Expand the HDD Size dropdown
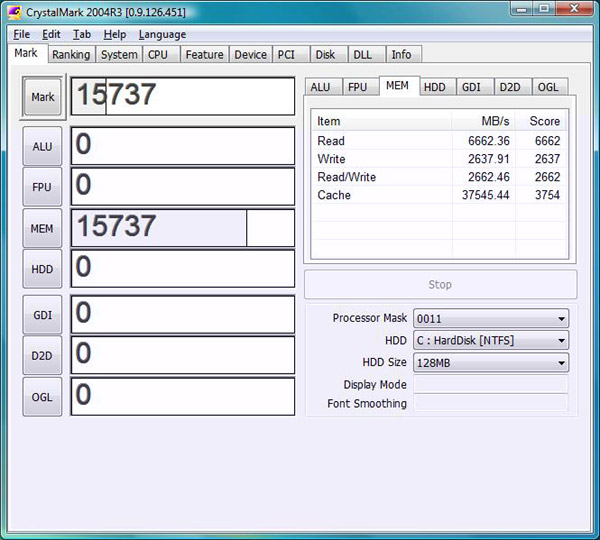Screen dimensions: 600x540 pyautogui.click(x=491, y=363)
